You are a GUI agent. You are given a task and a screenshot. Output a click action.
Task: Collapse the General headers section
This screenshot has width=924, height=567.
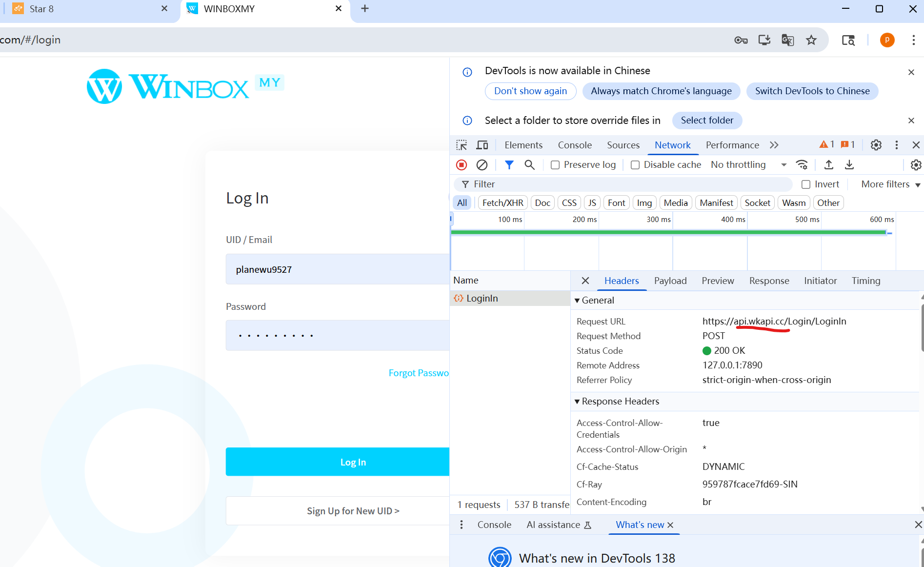(578, 301)
